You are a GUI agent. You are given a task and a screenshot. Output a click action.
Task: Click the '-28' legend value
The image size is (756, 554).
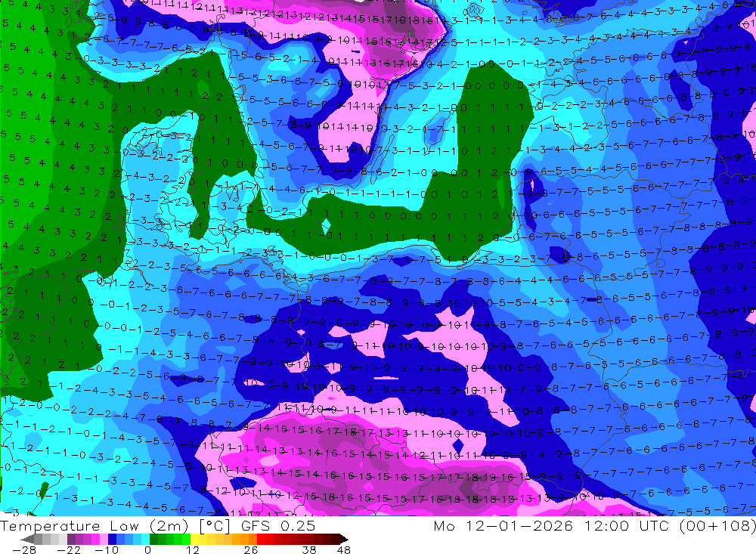point(24,549)
